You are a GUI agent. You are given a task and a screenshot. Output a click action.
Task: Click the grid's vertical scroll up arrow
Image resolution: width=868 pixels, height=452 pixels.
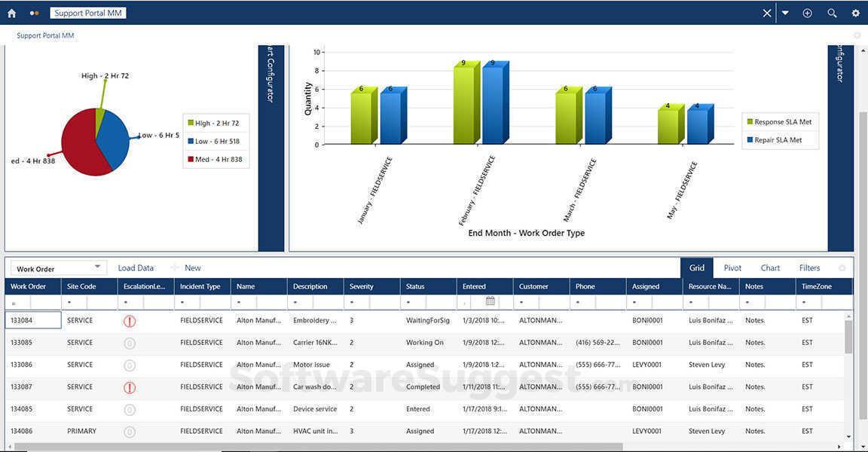[848, 316]
